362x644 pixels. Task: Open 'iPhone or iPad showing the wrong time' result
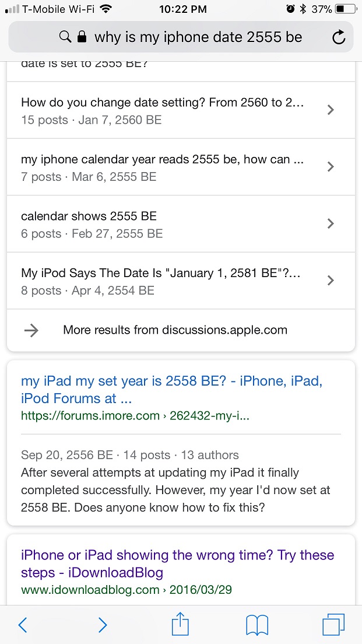click(x=177, y=563)
